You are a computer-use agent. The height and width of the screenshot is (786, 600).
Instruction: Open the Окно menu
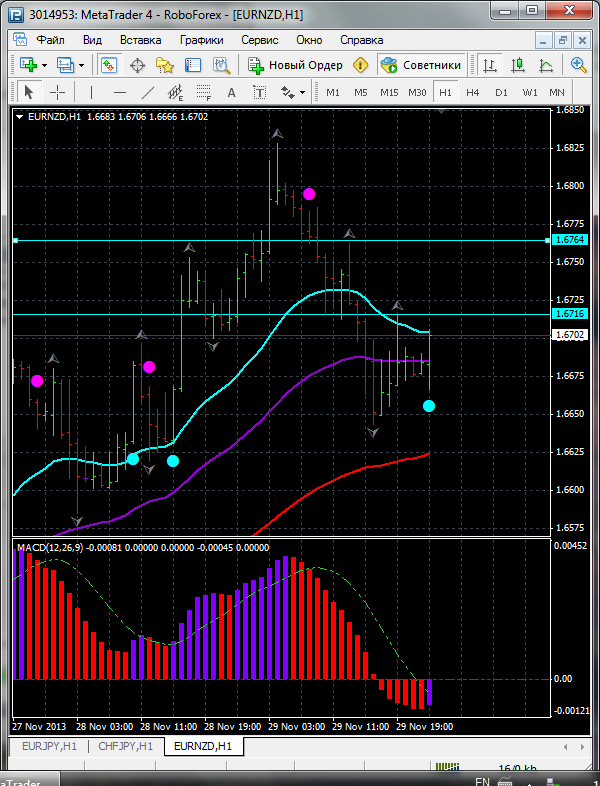click(309, 40)
